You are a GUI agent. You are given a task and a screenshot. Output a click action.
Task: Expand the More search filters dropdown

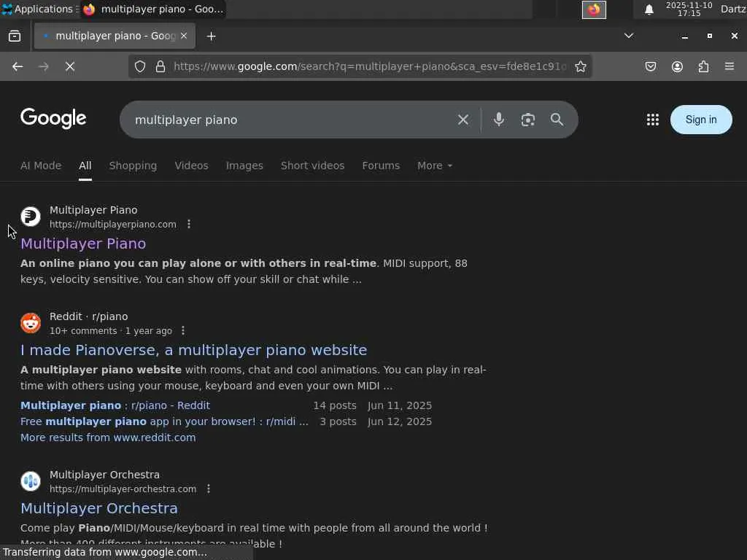tap(435, 166)
